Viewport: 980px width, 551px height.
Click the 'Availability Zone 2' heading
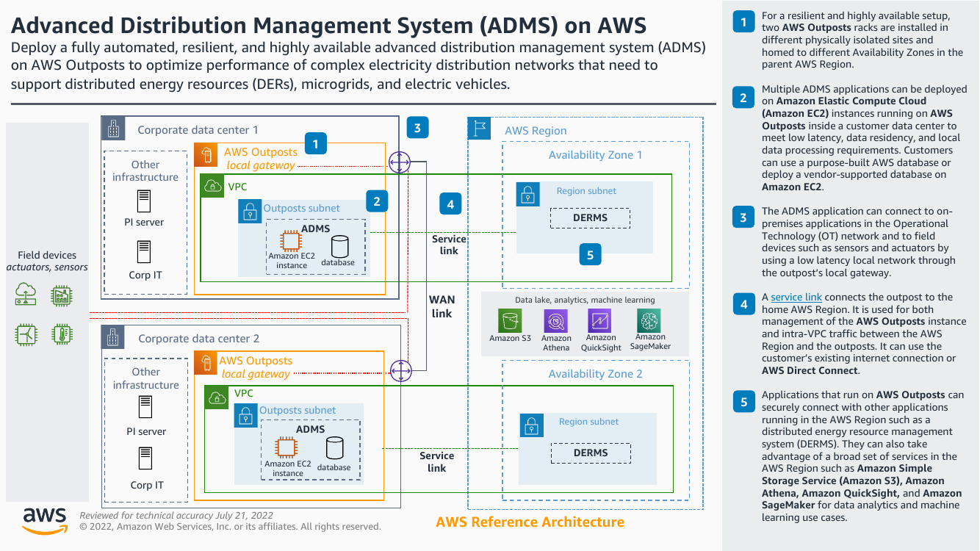click(596, 374)
